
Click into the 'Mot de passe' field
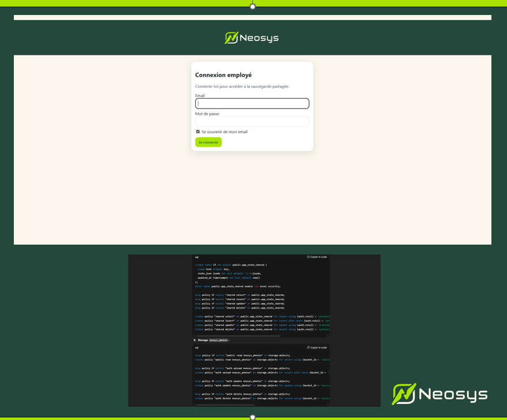pyautogui.click(x=252, y=122)
